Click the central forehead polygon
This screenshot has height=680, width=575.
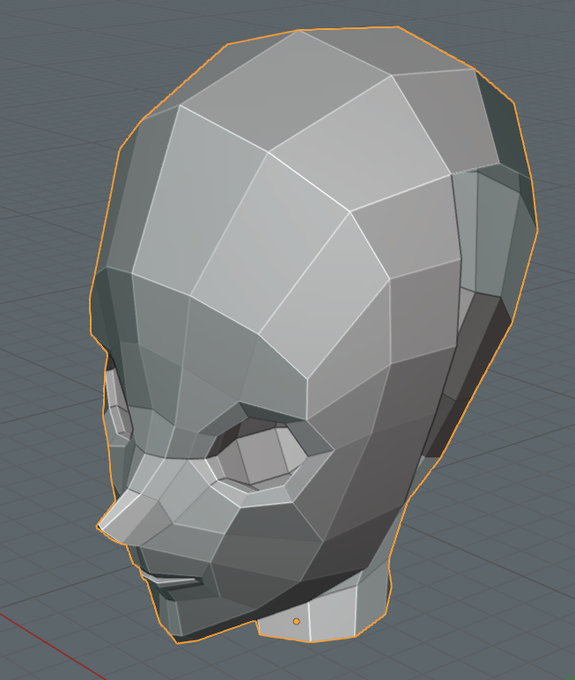pyautogui.click(x=269, y=243)
